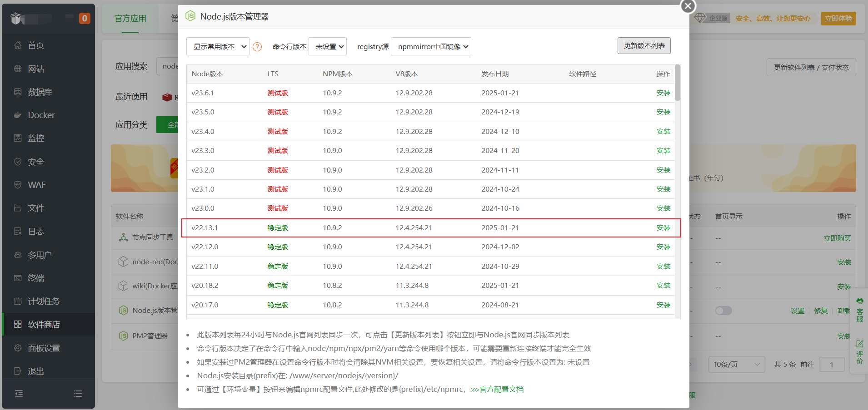This screenshot has height=410, width=868.
Task: Open the 评价 feedback floating icon
Action: pos(860,352)
